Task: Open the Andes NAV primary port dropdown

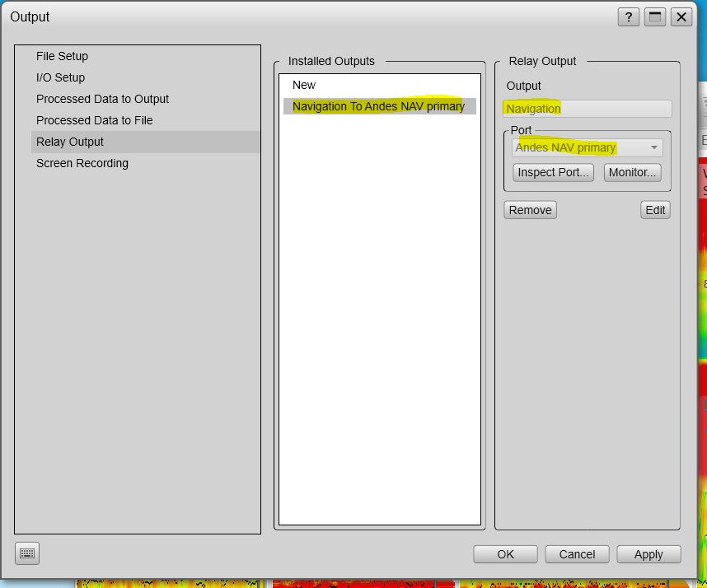Action: [587, 147]
